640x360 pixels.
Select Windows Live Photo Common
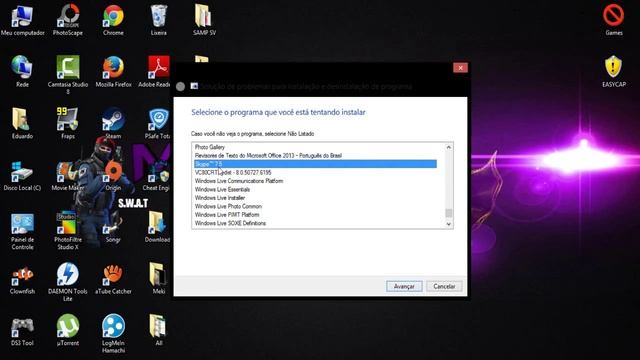[x=316, y=207]
